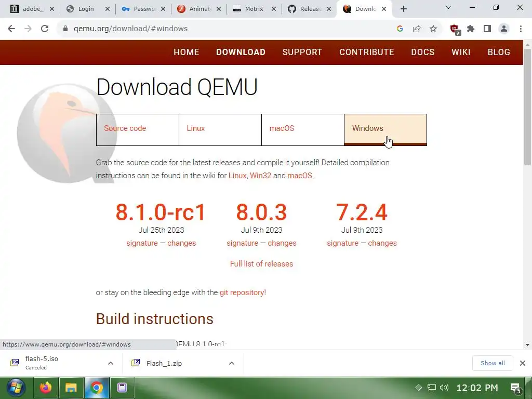Image resolution: width=532 pixels, height=399 pixels.
Task: Open Firefox from the taskbar
Action: 46,388
